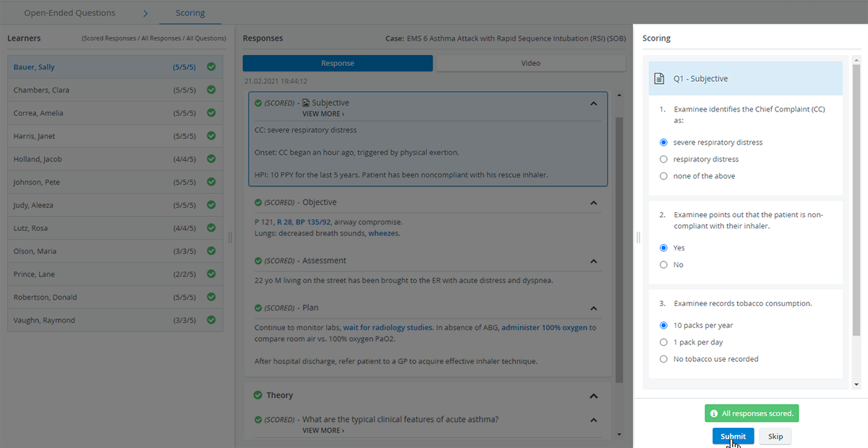Image resolution: width=868 pixels, height=448 pixels.
Task: Click the scored checkmark icon for Prince, Lane
Action: tap(211, 274)
